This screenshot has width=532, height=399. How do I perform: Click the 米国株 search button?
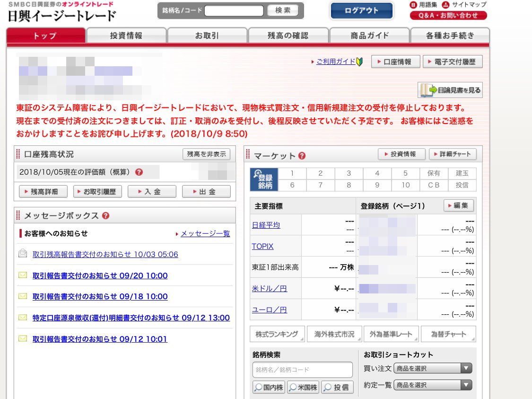(303, 388)
